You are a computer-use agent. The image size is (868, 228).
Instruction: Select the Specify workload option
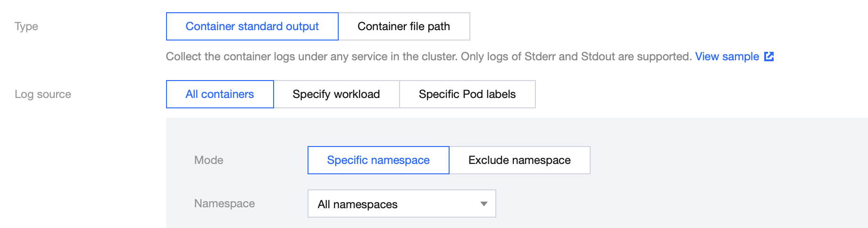pyautogui.click(x=336, y=94)
